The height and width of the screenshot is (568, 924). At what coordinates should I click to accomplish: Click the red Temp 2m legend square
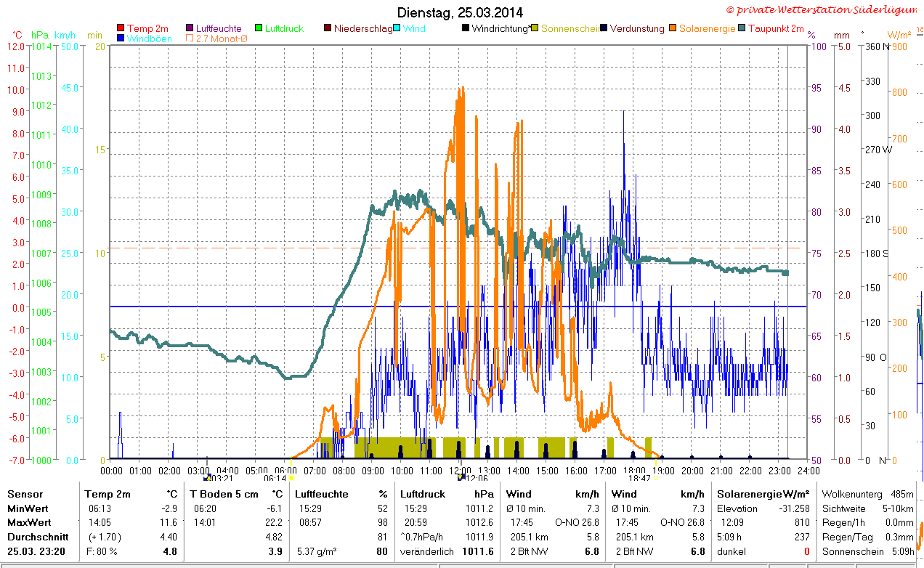pos(121,28)
